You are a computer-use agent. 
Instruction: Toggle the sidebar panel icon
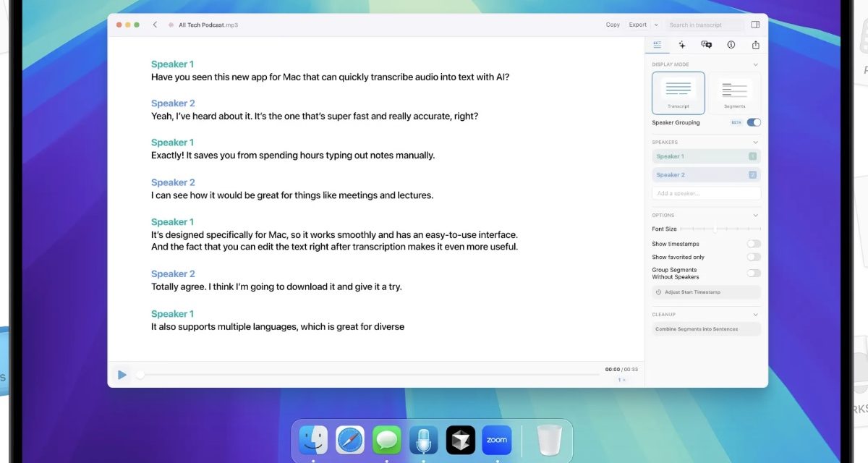(x=755, y=25)
